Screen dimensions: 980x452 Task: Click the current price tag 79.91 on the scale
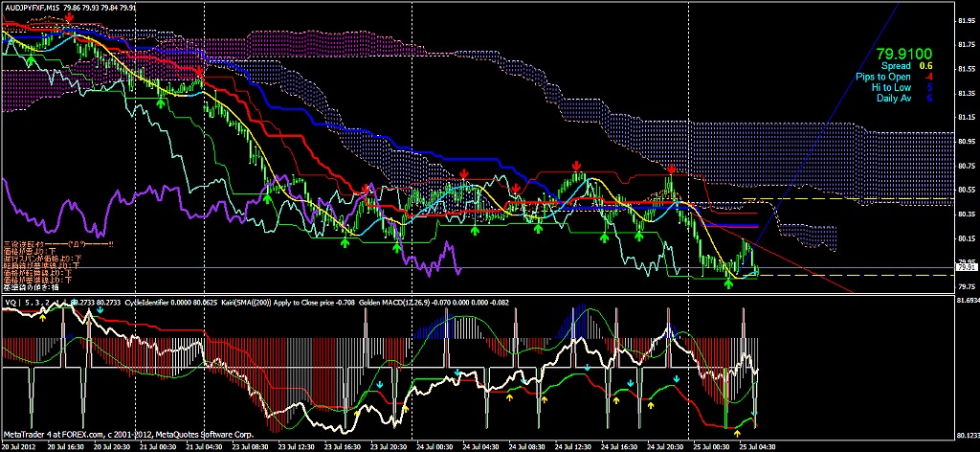[967, 267]
